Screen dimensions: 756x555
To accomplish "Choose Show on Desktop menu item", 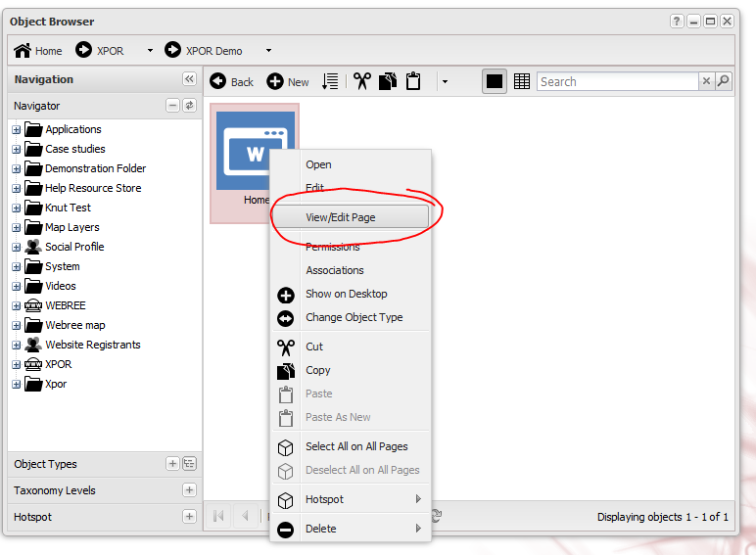I will (x=351, y=294).
